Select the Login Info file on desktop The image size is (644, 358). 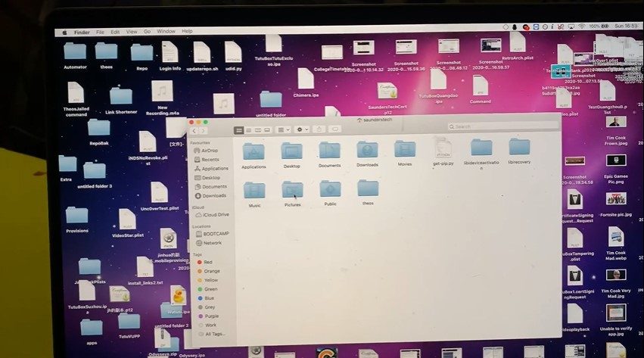click(170, 56)
